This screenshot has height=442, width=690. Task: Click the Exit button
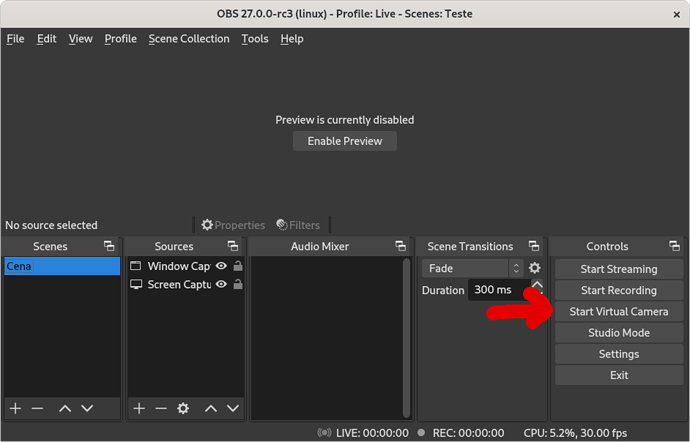[619, 375]
